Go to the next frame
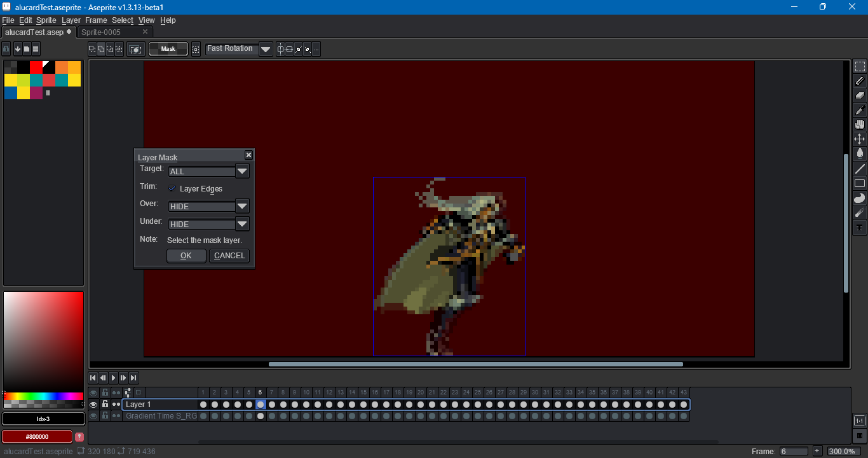Image resolution: width=868 pixels, height=458 pixels. click(x=123, y=378)
